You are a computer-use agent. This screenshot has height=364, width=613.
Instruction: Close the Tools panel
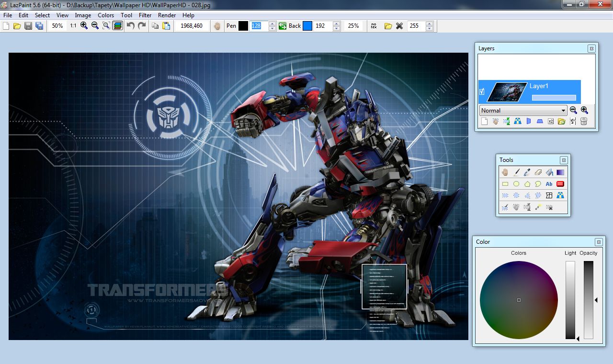(x=564, y=160)
